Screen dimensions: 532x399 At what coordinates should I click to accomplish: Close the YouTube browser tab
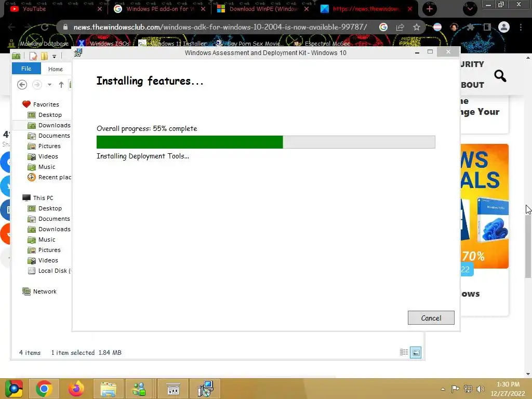99,9
